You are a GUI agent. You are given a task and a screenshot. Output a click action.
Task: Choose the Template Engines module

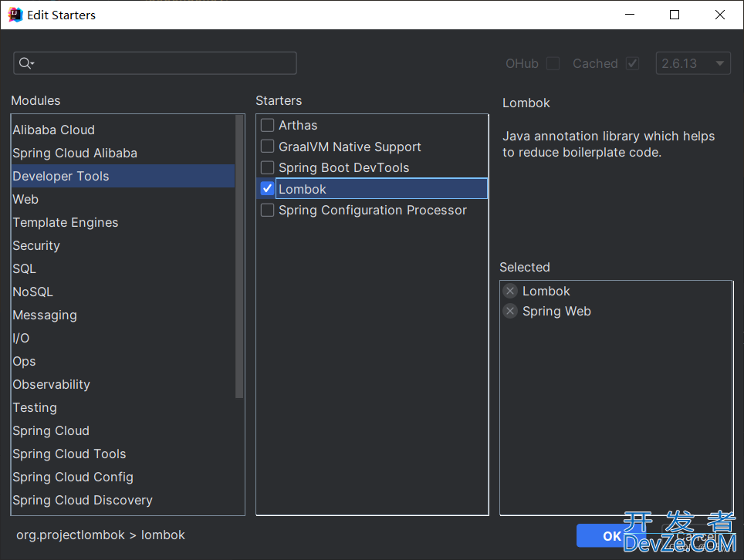point(123,222)
